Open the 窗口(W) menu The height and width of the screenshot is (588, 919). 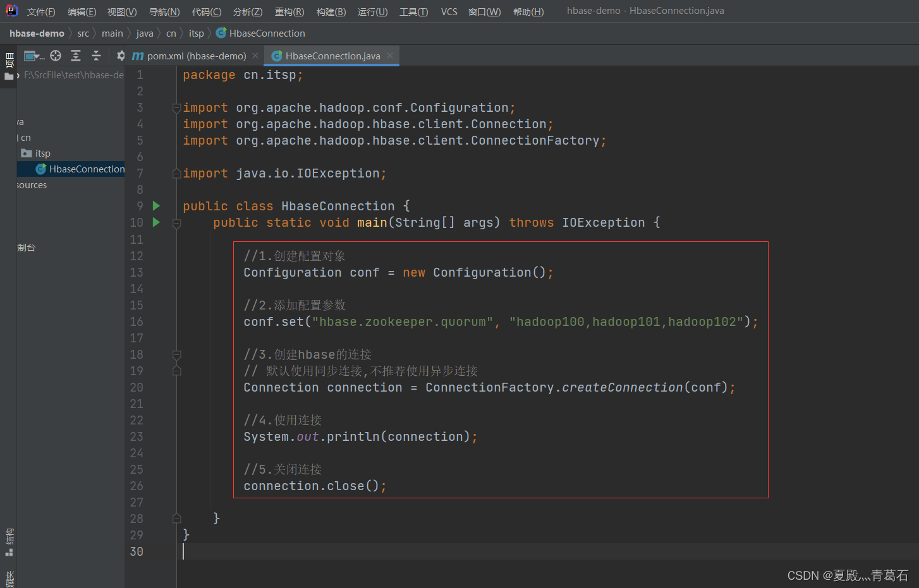point(485,12)
